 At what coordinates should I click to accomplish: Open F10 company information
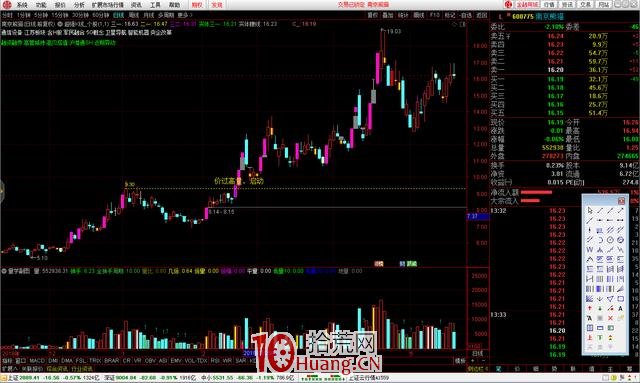(435, 15)
